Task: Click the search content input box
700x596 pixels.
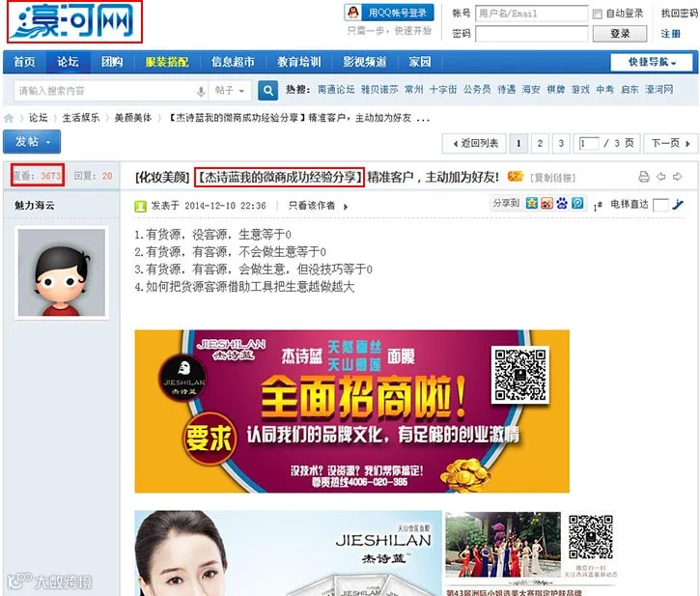Action: point(105,91)
